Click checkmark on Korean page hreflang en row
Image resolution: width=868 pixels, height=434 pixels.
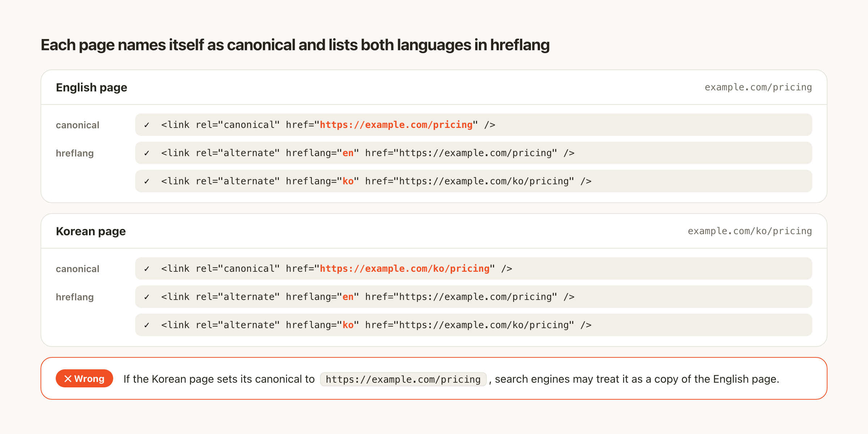click(x=146, y=297)
